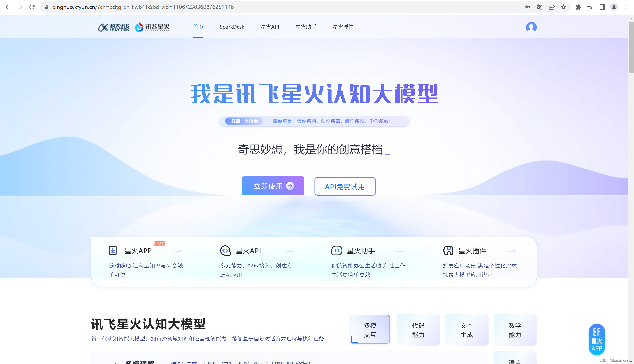
Task: Expand the 星火API card arrow
Action: (290, 251)
